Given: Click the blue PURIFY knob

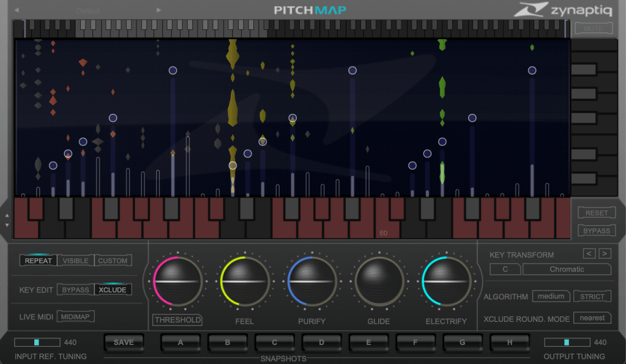Looking at the screenshot, I should pyautogui.click(x=311, y=281).
